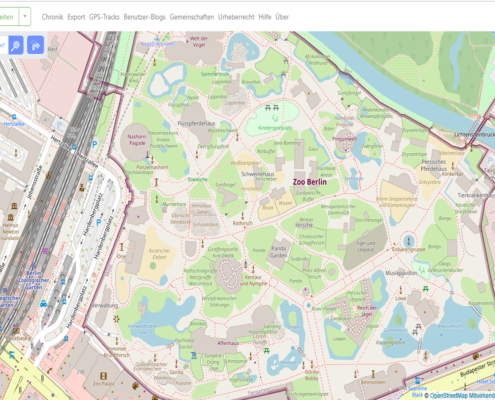Image resolution: width=495 pixels, height=400 pixels.
Task: Click the bank icon above Reisebank label
Action: point(16,331)
